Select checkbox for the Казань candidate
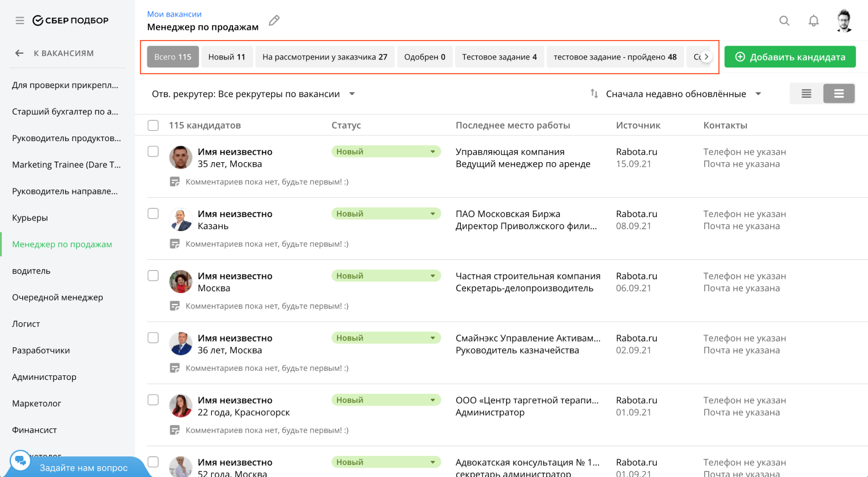868x477 pixels. [153, 214]
